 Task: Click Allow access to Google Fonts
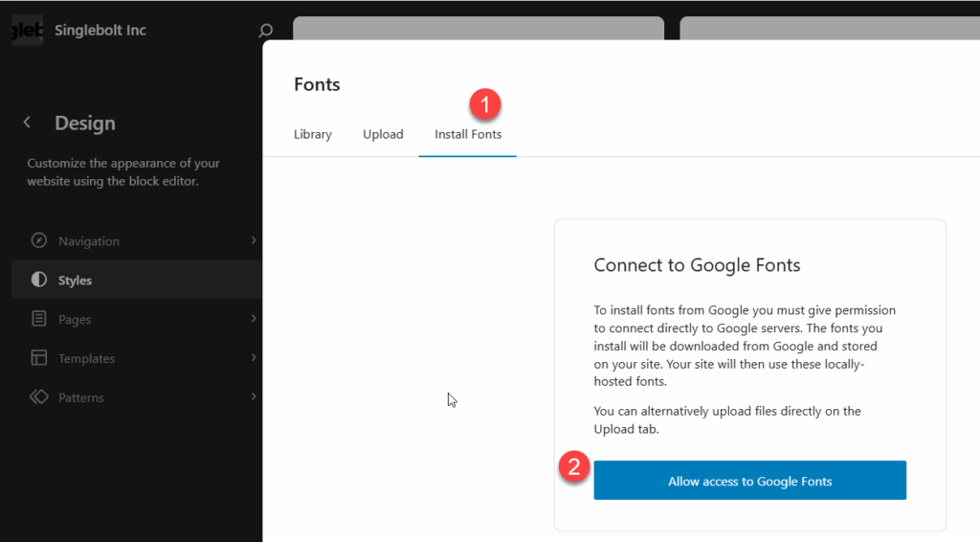coord(749,480)
